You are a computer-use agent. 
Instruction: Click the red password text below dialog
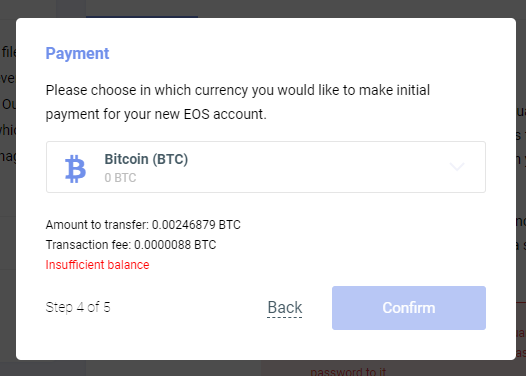(348, 372)
